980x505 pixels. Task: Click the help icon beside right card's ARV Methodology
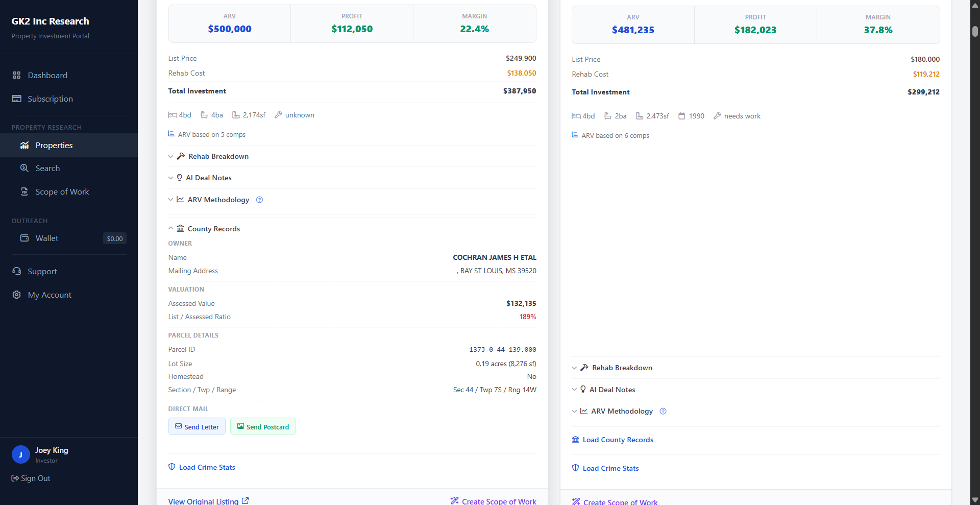(663, 411)
